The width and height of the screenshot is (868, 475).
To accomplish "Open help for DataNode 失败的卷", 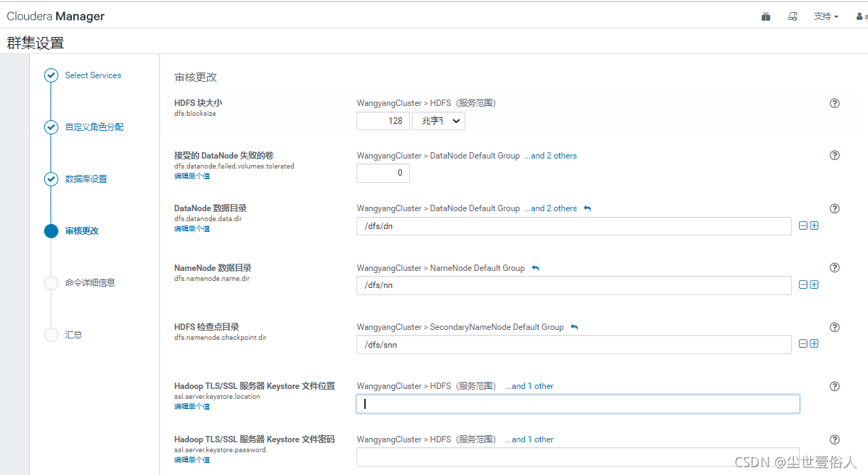I will [835, 155].
